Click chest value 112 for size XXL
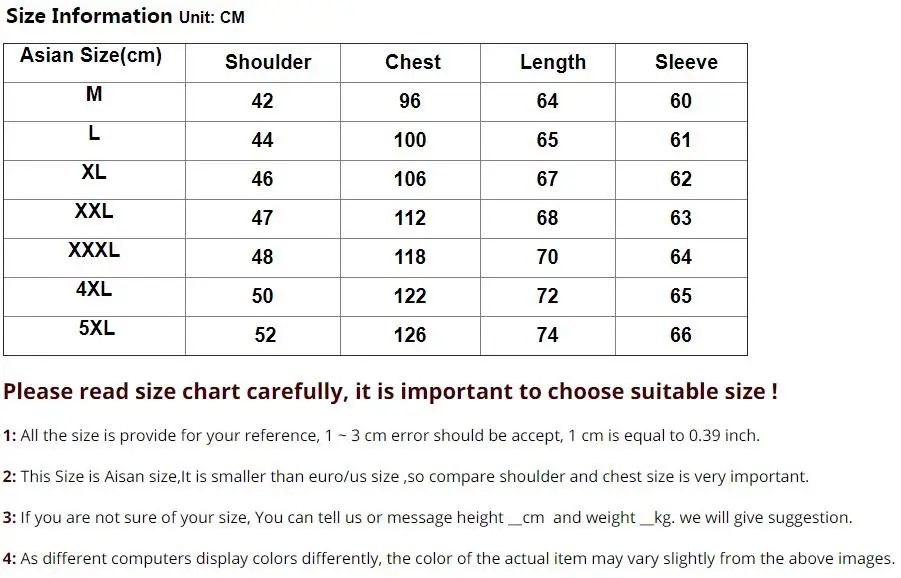This screenshot has height=578, width=901. [x=410, y=218]
